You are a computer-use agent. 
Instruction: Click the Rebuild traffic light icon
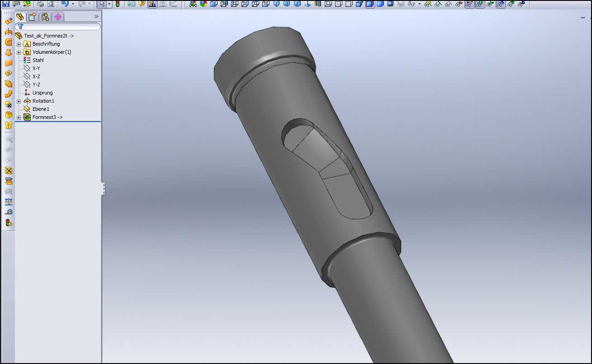[x=118, y=4]
